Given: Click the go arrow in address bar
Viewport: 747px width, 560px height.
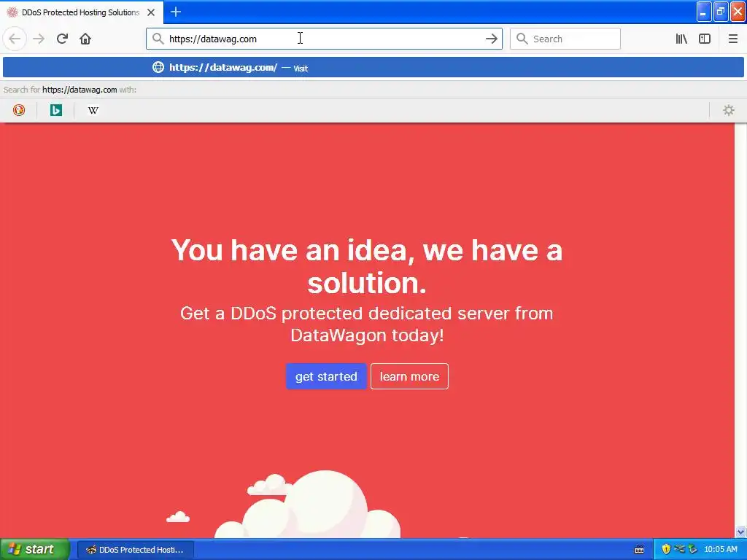Looking at the screenshot, I should 491,39.
